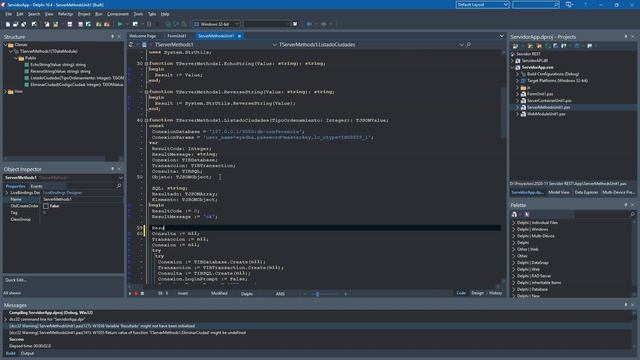The width and height of the screenshot is (640, 360).
Task: Click the Pause debug toolbar icon
Action: [149, 24]
